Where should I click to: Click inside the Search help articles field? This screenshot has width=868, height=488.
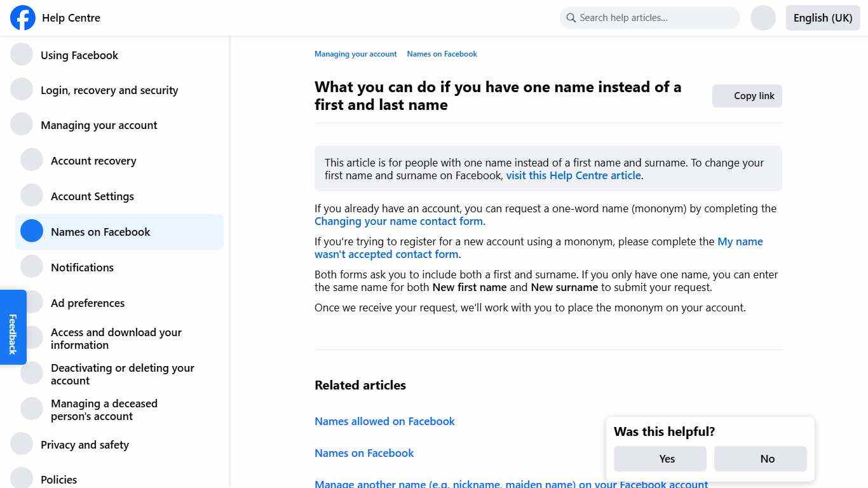click(x=648, y=18)
